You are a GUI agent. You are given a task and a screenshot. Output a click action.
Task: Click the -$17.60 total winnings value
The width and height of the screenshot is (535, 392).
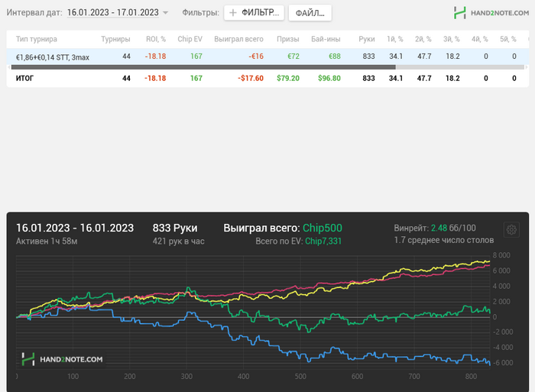tap(251, 79)
